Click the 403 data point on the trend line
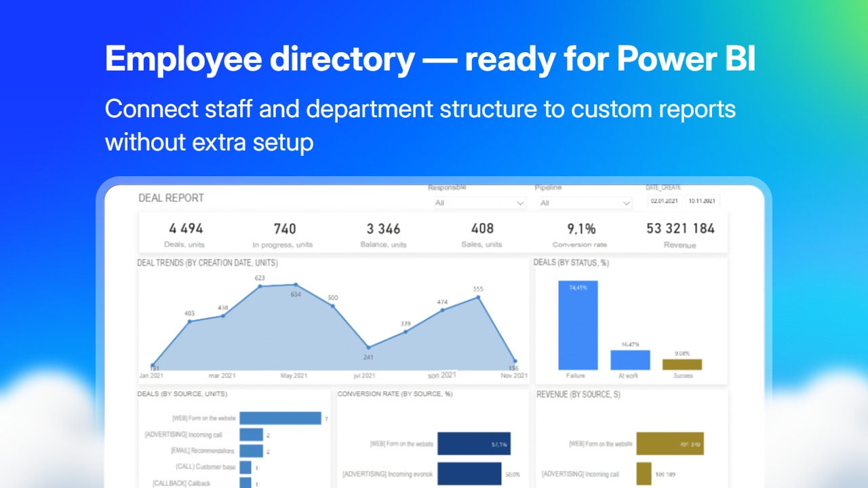The width and height of the screenshot is (868, 488). tap(189, 321)
